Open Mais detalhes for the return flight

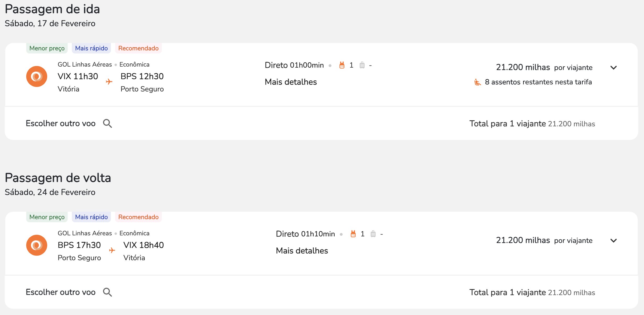[302, 251]
